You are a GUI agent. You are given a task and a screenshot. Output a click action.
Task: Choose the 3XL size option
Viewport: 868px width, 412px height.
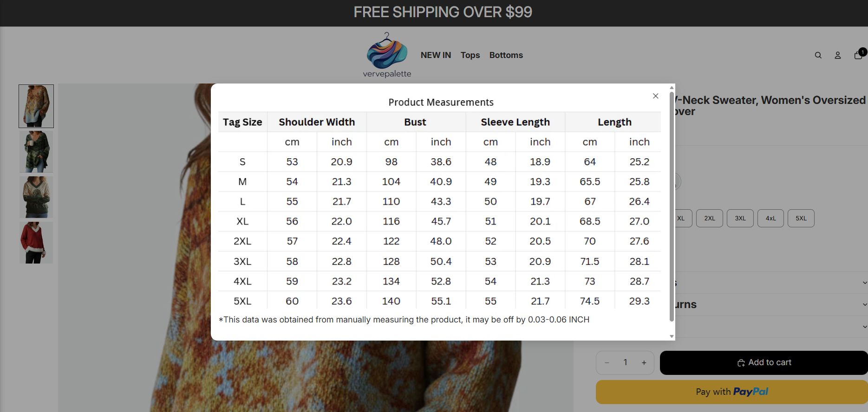tap(740, 219)
